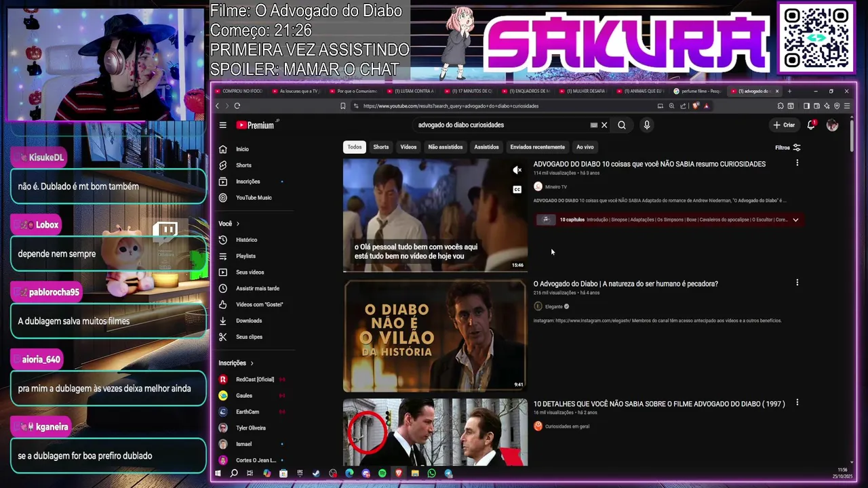Run search with the magnifier button
This screenshot has height=488, width=868.
click(622, 125)
